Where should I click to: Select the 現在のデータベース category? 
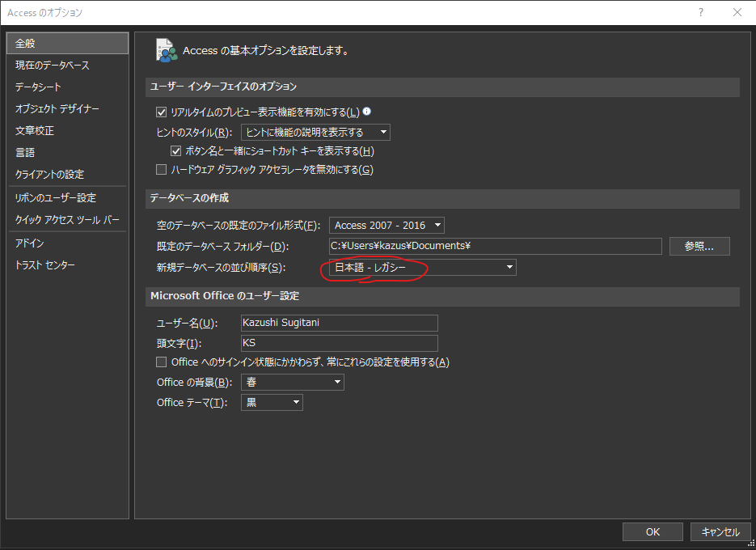[67, 66]
